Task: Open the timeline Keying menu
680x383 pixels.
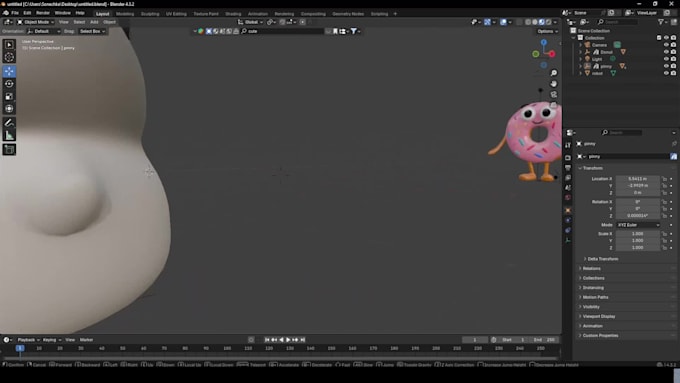Action: (51, 340)
